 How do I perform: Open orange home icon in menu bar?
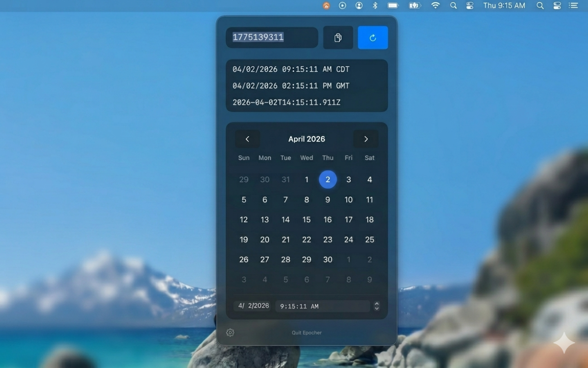[326, 6]
